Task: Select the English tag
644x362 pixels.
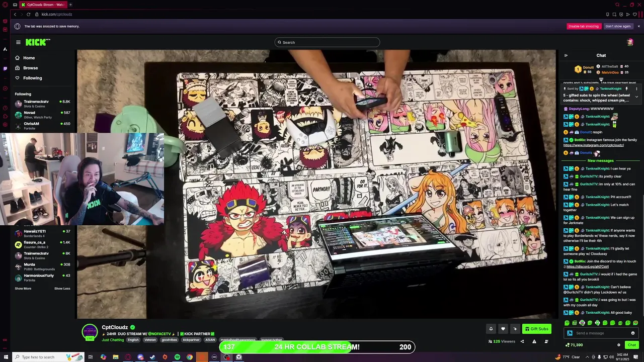Action: 133,340
